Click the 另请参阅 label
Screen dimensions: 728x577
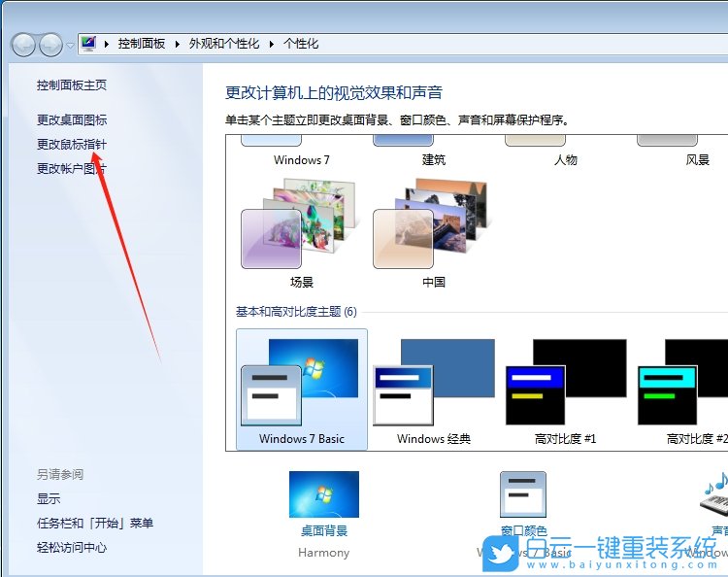[60, 474]
